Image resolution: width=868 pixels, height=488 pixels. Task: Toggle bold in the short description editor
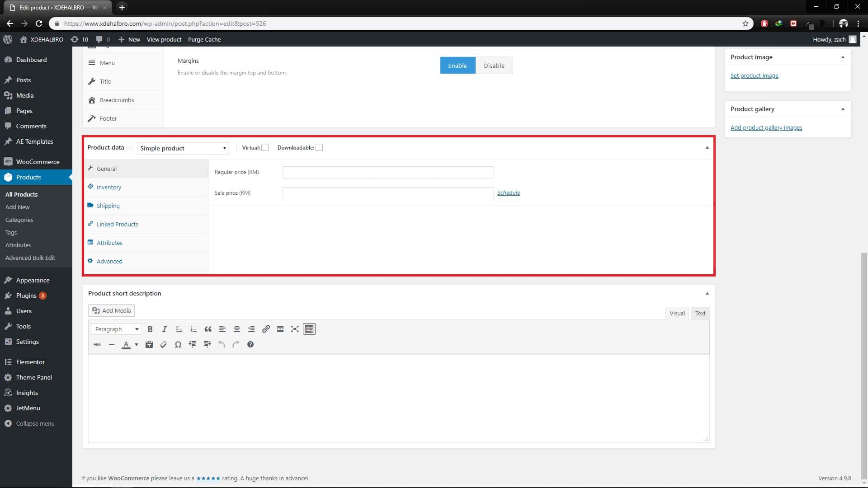point(150,329)
